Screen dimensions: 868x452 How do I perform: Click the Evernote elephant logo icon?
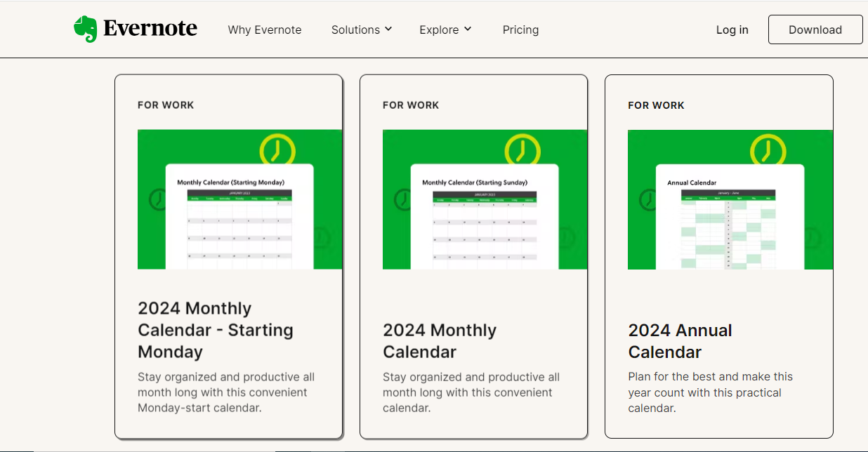86,29
